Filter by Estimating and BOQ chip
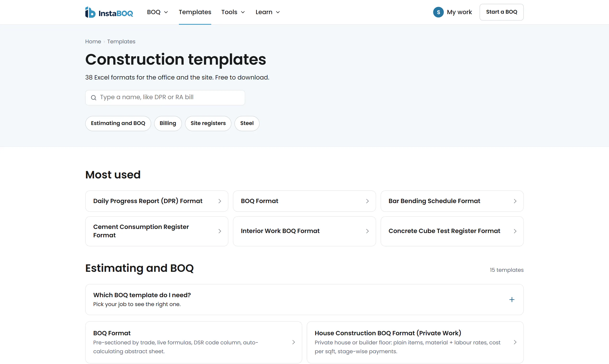The height and width of the screenshot is (364, 609). 118,123
